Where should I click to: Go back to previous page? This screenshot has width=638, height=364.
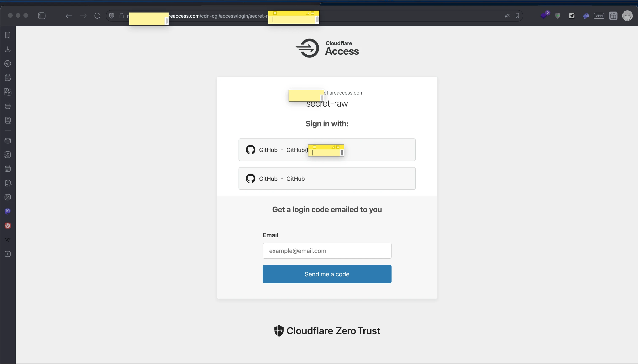point(69,16)
